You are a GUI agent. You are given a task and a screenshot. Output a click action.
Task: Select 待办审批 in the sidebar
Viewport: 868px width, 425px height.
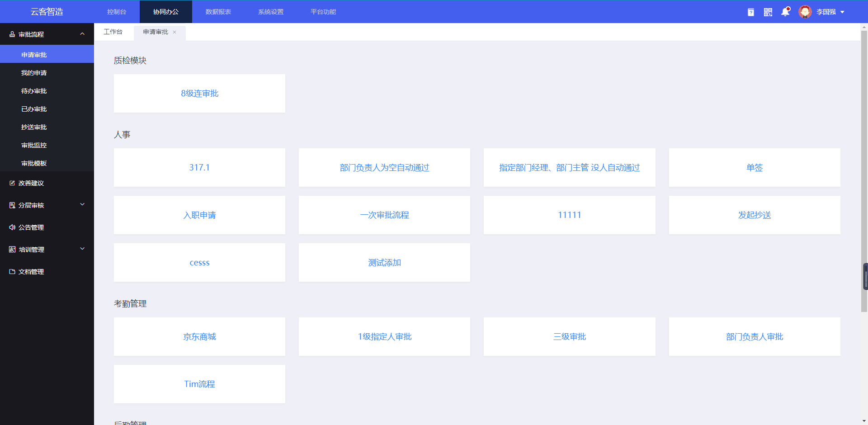coord(34,91)
